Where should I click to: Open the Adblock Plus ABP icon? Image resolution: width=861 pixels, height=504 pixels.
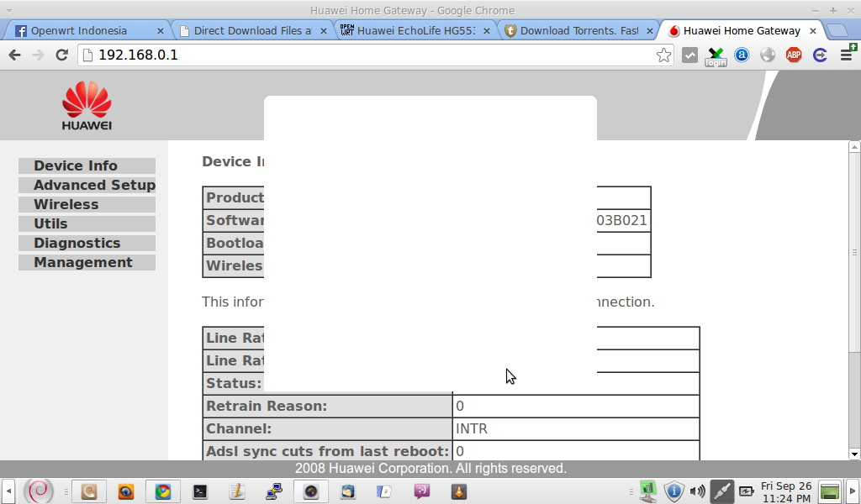click(x=794, y=55)
